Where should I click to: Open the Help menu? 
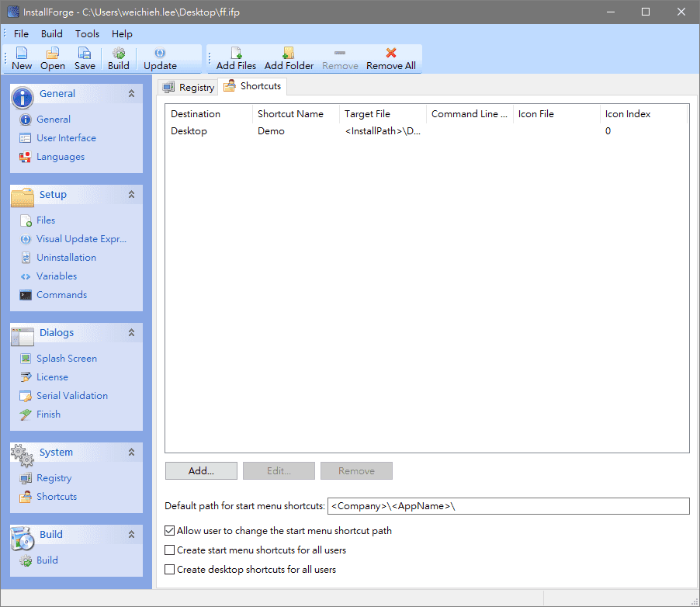(122, 34)
